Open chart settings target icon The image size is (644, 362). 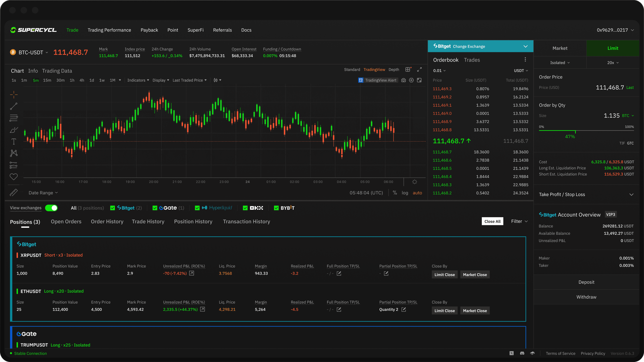pos(411,80)
